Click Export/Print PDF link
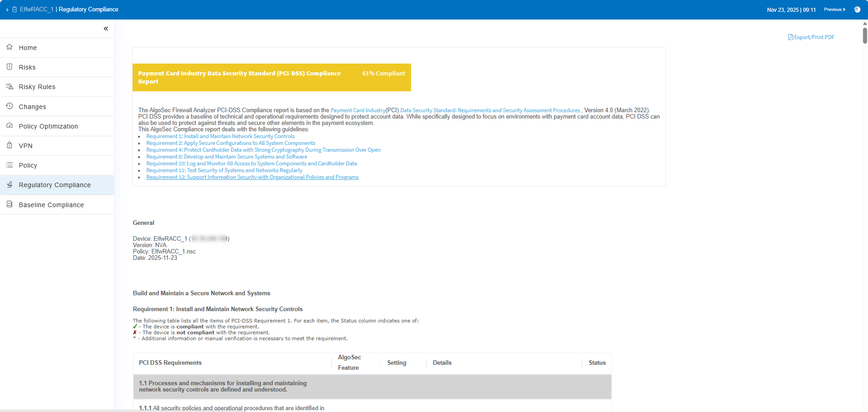This screenshot has width=868, height=412. pos(811,37)
